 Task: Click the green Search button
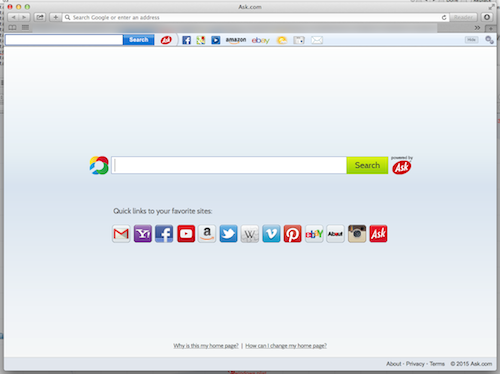tap(367, 165)
